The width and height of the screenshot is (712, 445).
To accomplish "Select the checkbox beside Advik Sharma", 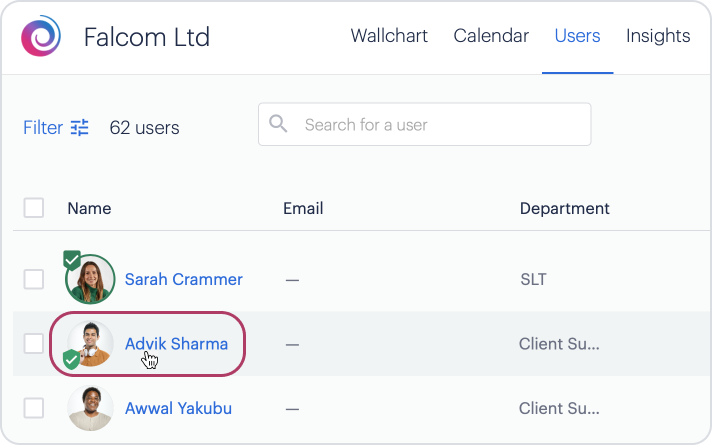I will point(34,344).
